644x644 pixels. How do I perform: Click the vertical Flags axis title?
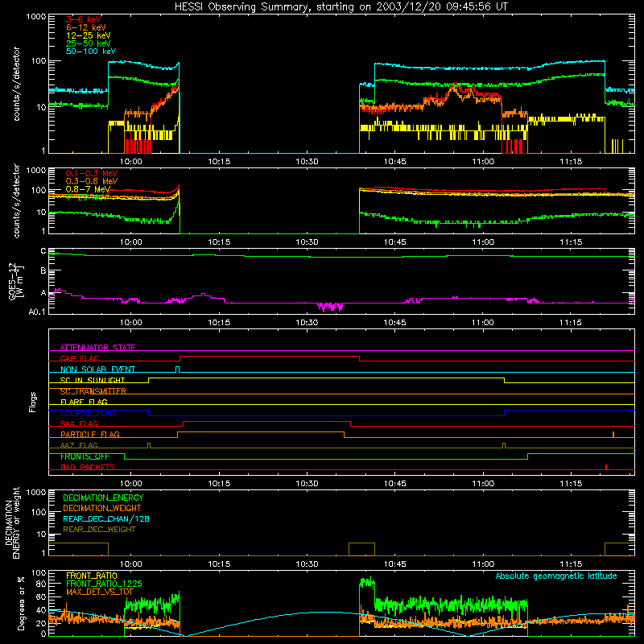[33, 402]
